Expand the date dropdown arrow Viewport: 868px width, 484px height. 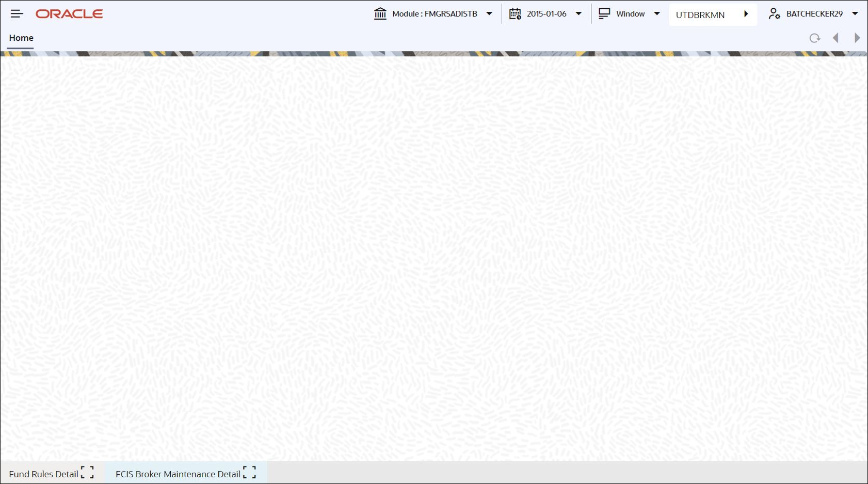pos(578,14)
